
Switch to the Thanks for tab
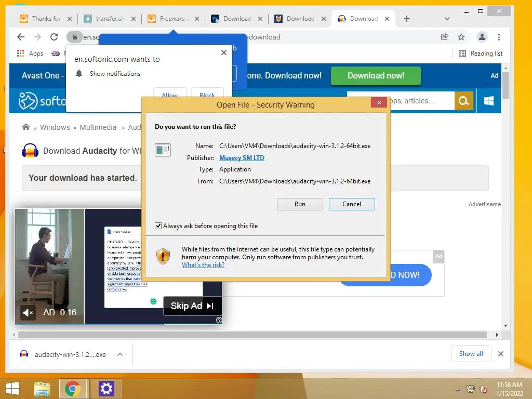click(x=46, y=19)
